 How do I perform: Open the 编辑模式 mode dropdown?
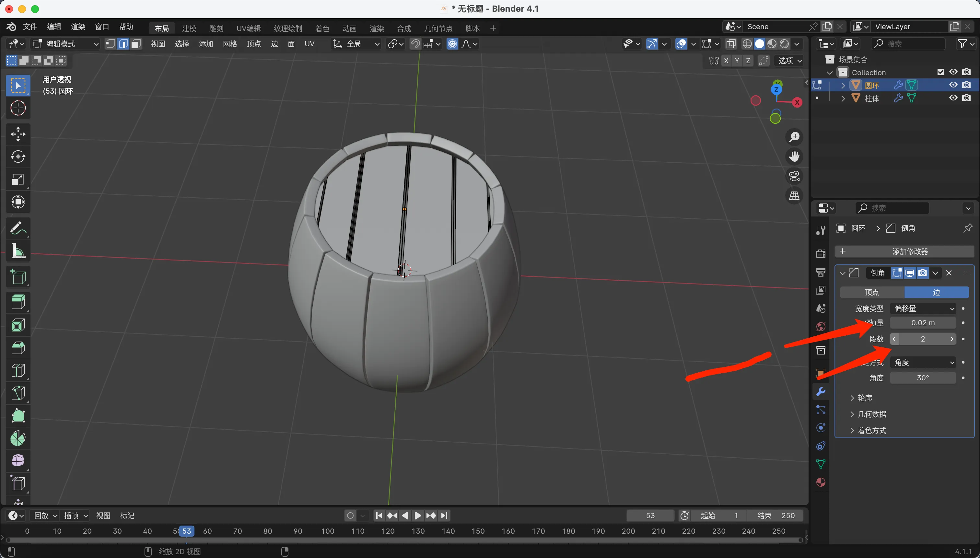[x=65, y=44]
